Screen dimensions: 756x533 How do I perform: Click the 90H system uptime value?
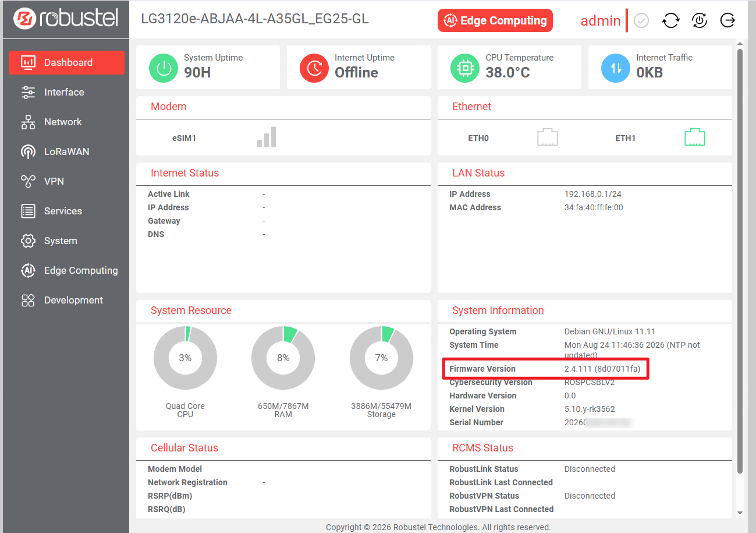tap(197, 72)
